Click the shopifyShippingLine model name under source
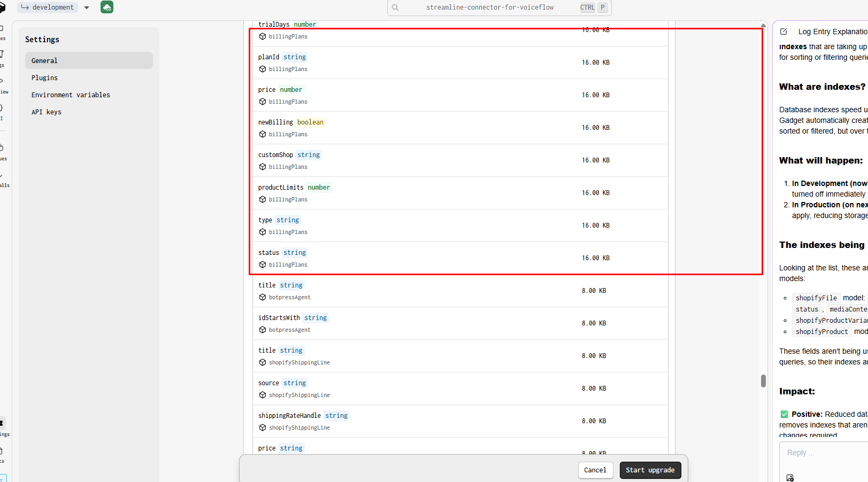Screen dimensions: 868x482 pyautogui.click(x=299, y=395)
